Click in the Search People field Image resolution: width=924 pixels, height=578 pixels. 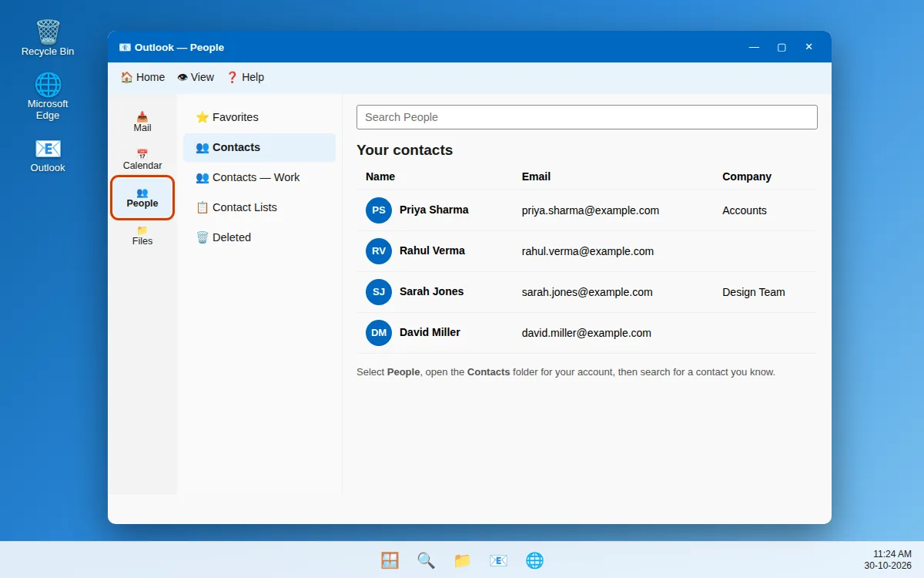(587, 117)
